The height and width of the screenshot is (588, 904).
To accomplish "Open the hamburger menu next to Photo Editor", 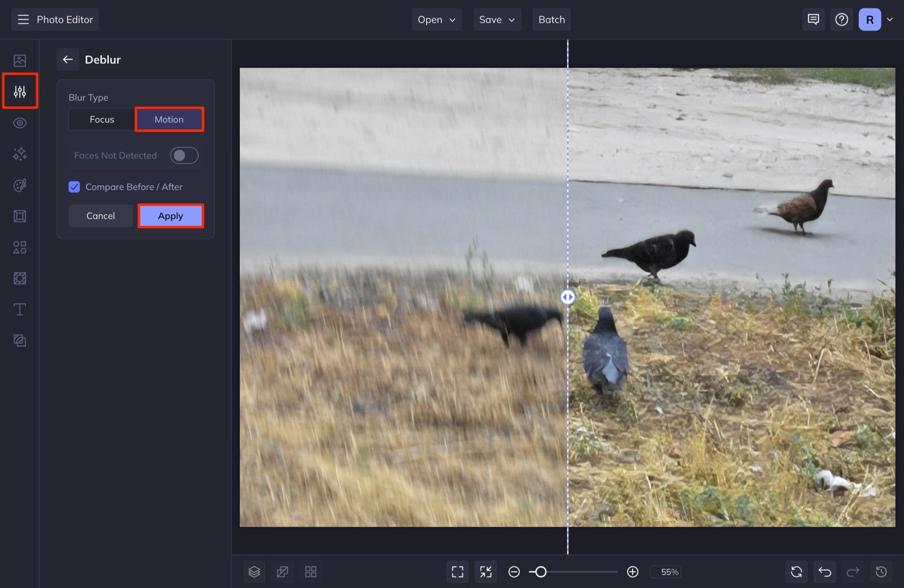I will 23,19.
